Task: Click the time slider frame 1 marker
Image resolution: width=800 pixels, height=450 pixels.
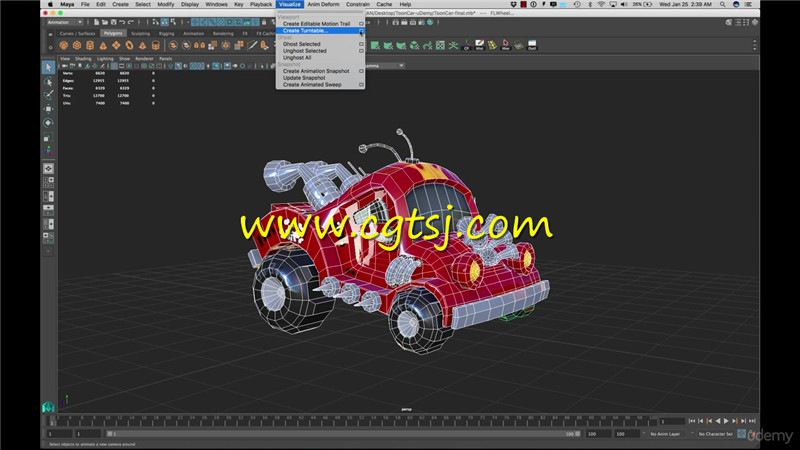Action: [x=52, y=421]
